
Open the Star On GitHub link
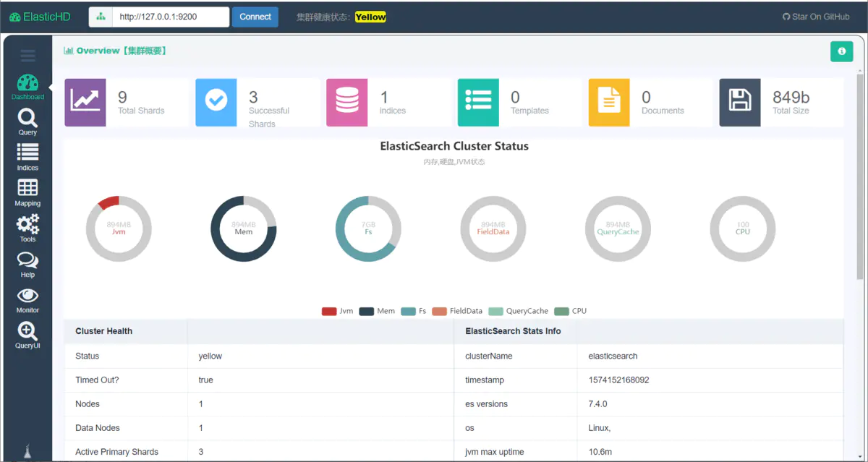pos(816,17)
